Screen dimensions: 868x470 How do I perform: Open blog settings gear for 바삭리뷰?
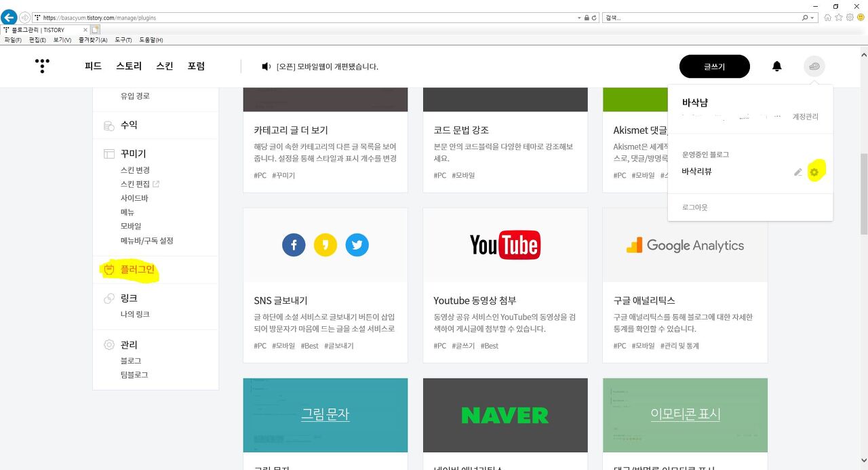pyautogui.click(x=814, y=172)
